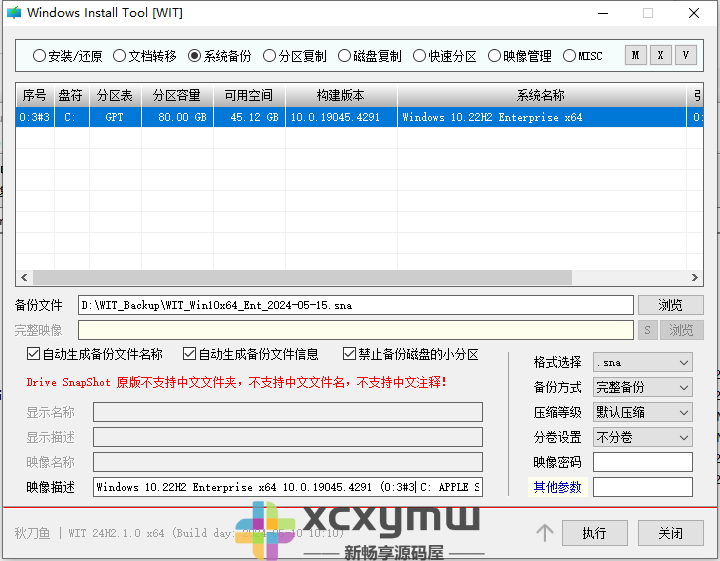
Task: Click the X button in top toolbar
Action: click(x=661, y=56)
